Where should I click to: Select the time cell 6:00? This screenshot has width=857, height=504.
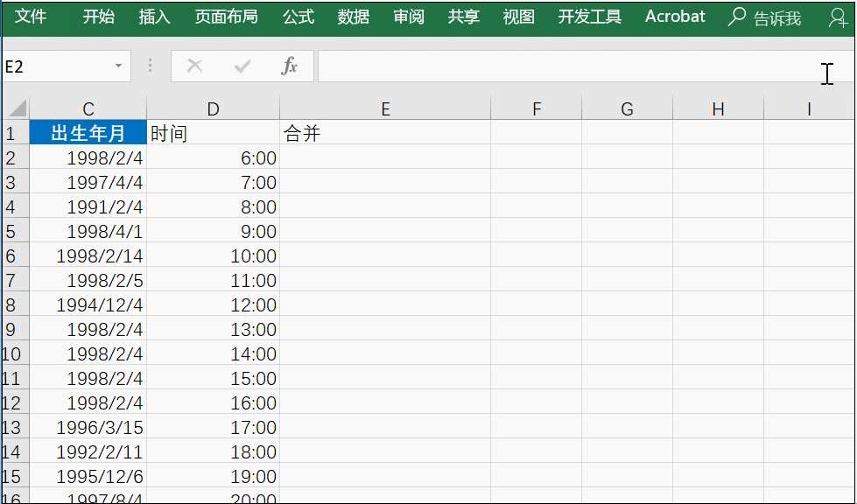(214, 157)
